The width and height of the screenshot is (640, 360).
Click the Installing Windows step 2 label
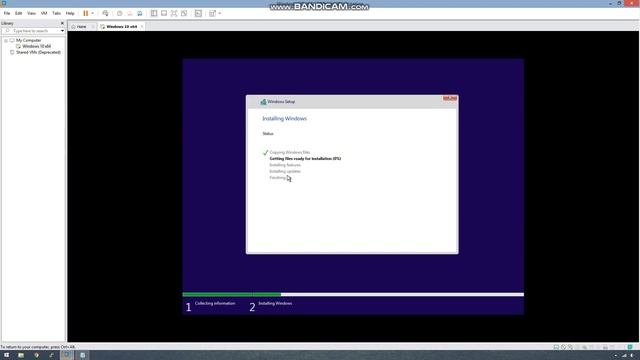275,303
